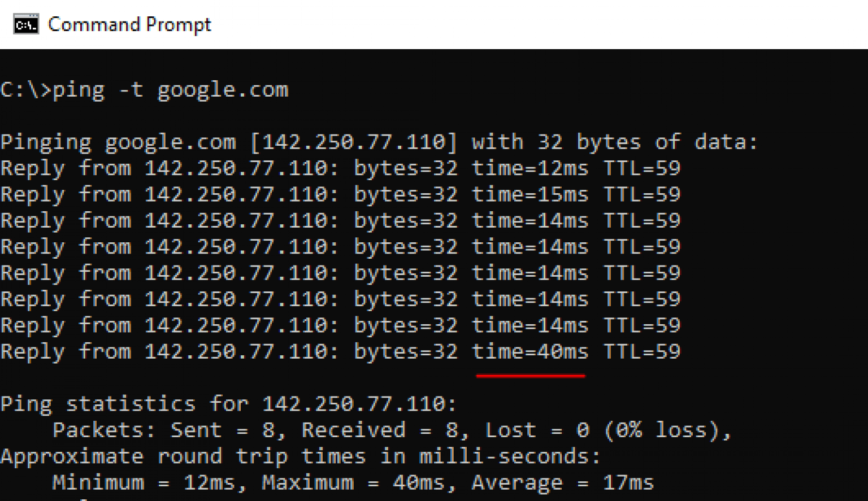Viewport: 868px width, 501px height.
Task: Click the reply line showing time=12ms
Action: pos(340,168)
